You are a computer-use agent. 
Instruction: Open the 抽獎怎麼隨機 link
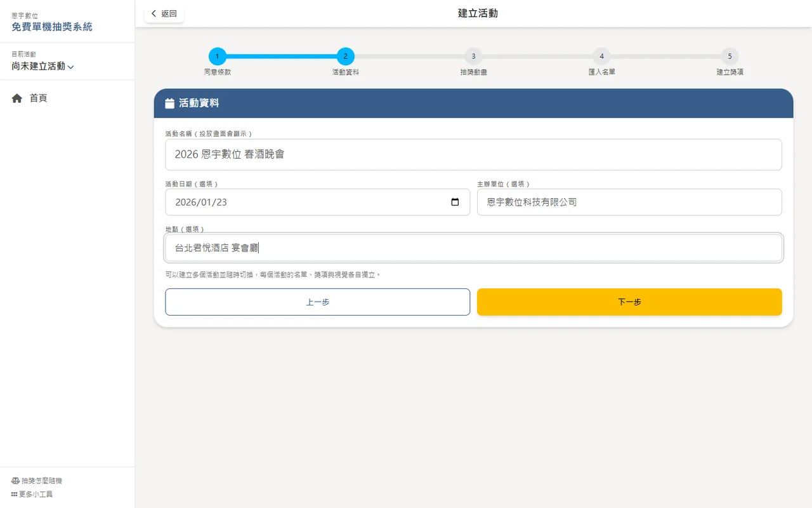tap(37, 481)
